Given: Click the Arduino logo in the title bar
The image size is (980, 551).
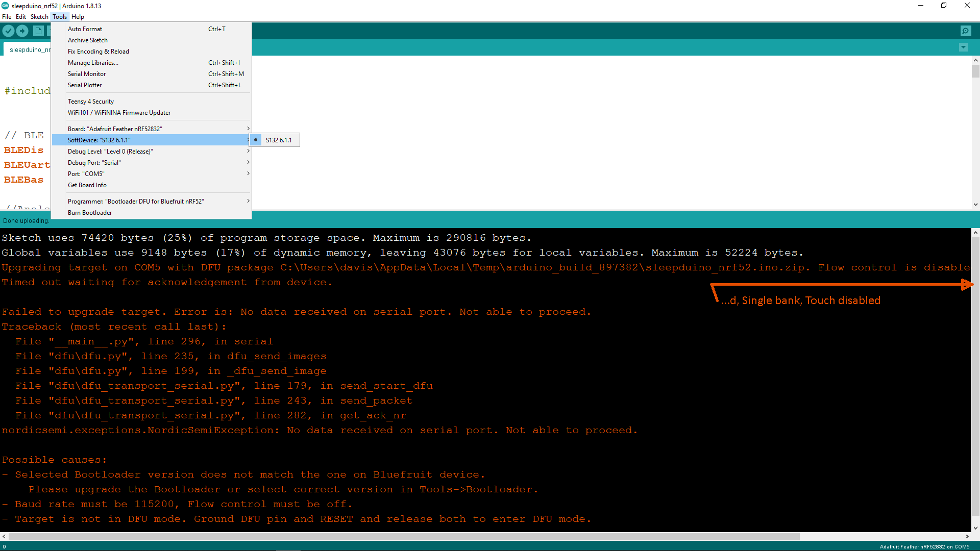Looking at the screenshot, I should pos(5,6).
